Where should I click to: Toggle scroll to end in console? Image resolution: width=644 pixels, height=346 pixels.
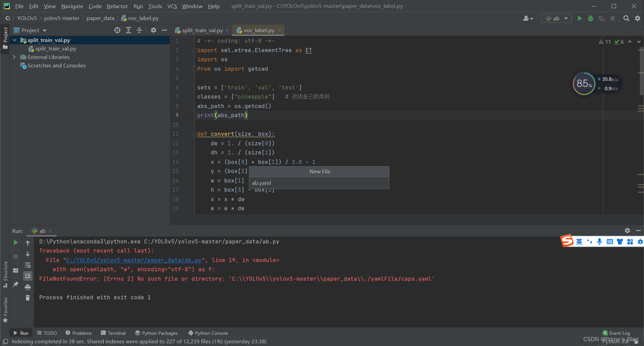coord(28,276)
